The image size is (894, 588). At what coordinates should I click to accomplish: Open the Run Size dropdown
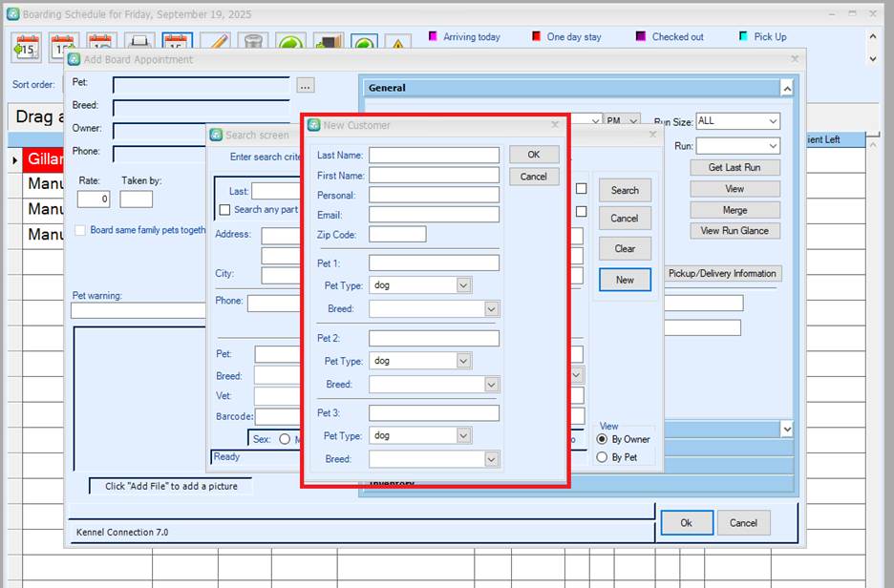(770, 121)
